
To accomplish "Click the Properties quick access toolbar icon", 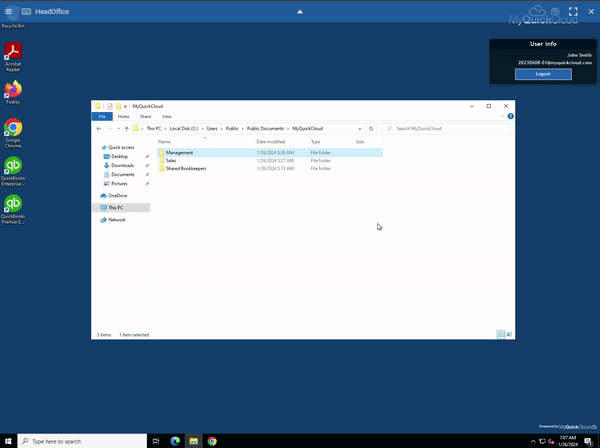I will tap(110, 106).
